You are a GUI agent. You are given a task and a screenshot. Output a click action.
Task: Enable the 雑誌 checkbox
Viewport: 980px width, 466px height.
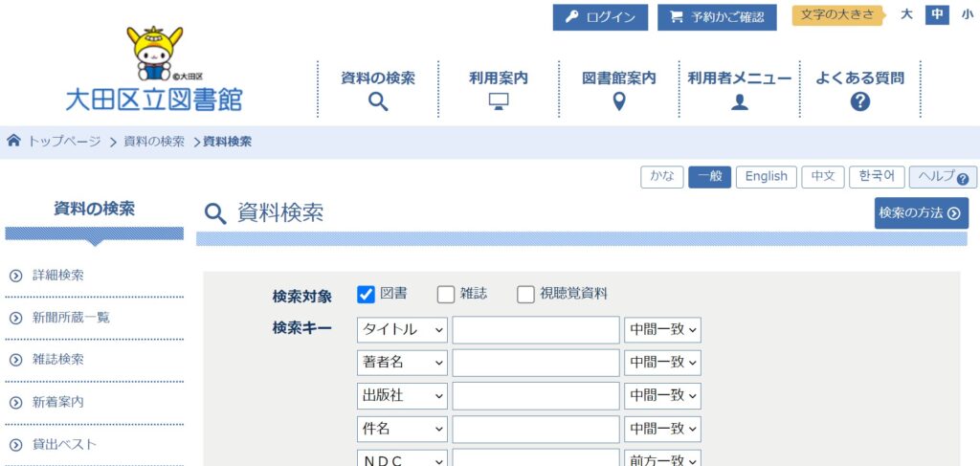pos(446,295)
